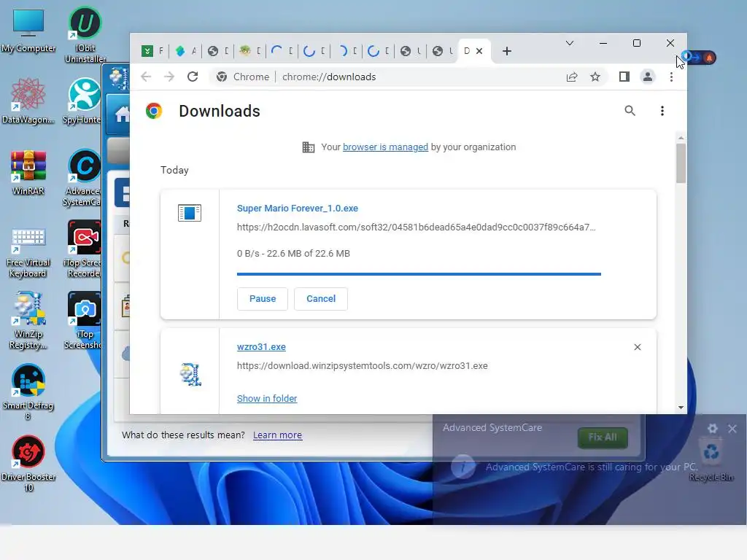Click the Downloads page scrollbar thumb
The image size is (747, 560).
[x=681, y=163]
